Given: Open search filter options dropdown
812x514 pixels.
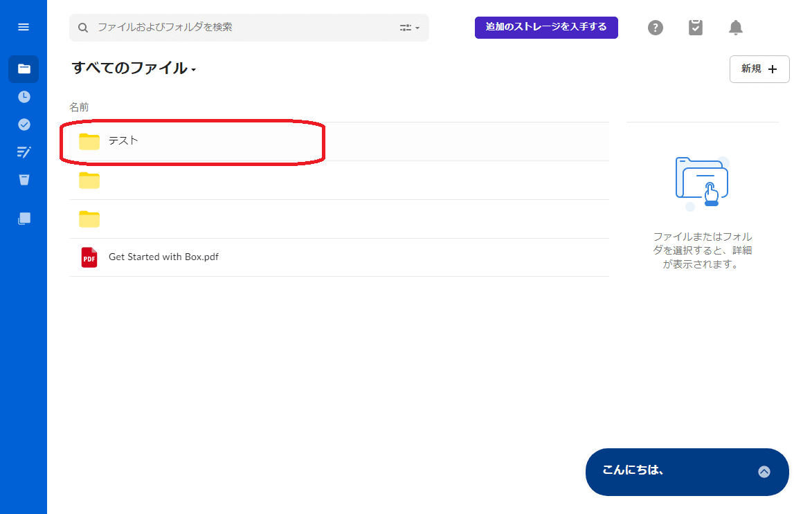Looking at the screenshot, I should click(410, 28).
